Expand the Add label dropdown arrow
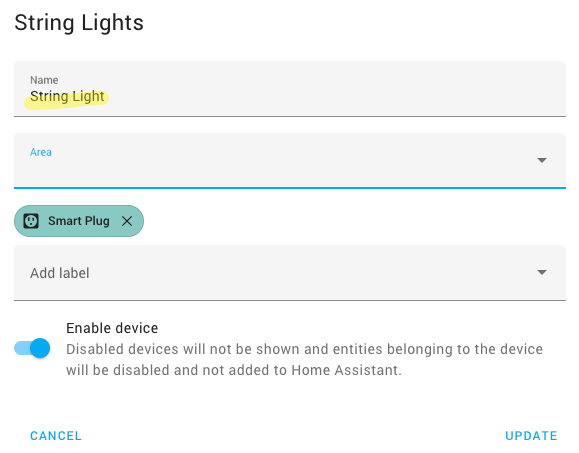 click(x=542, y=272)
